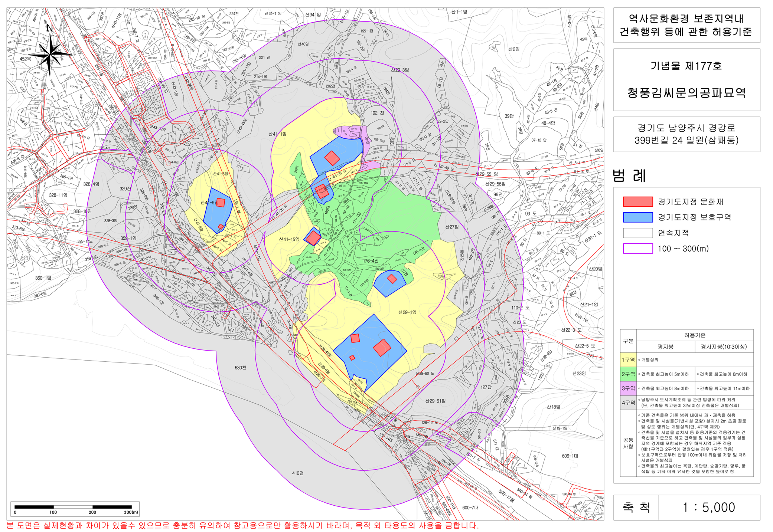Click the yellow 1구역 table cell
Image resolution: width=773 pixels, height=532 pixels.
point(628,360)
